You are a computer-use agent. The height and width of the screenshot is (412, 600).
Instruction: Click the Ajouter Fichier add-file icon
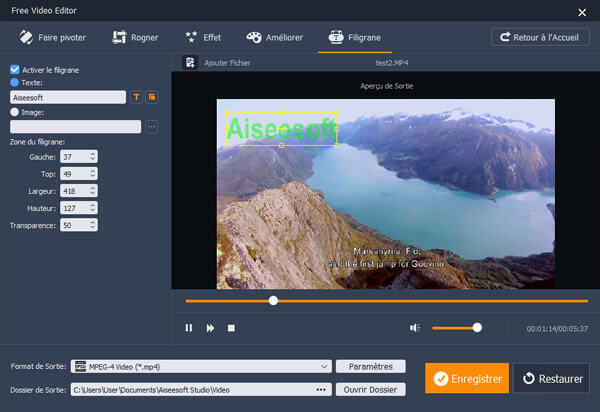tap(189, 62)
